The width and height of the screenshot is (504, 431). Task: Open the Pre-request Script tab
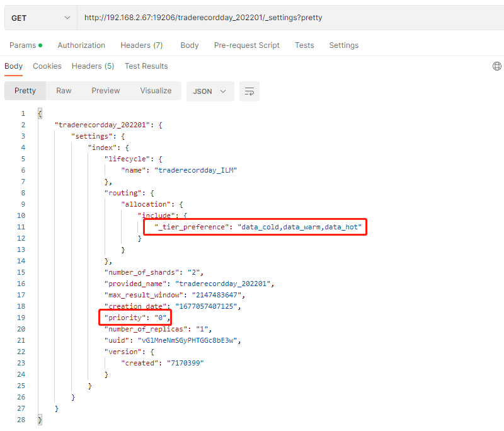(247, 45)
